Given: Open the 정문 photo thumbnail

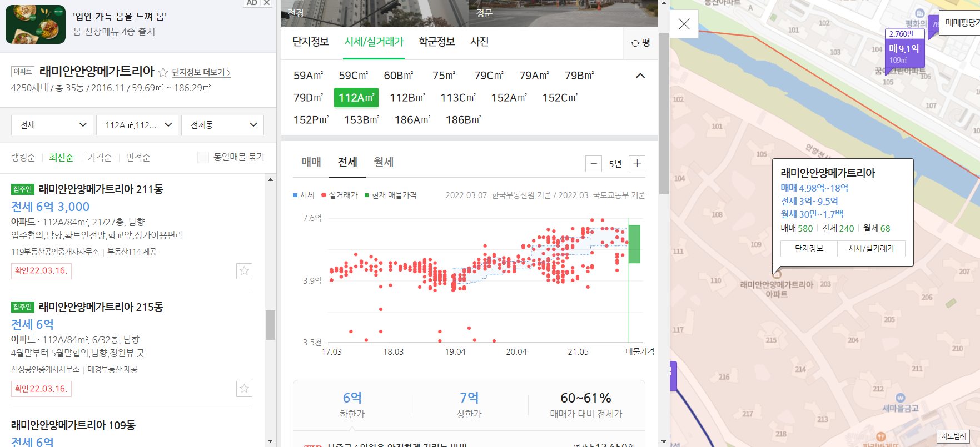Looking at the screenshot, I should (564, 13).
